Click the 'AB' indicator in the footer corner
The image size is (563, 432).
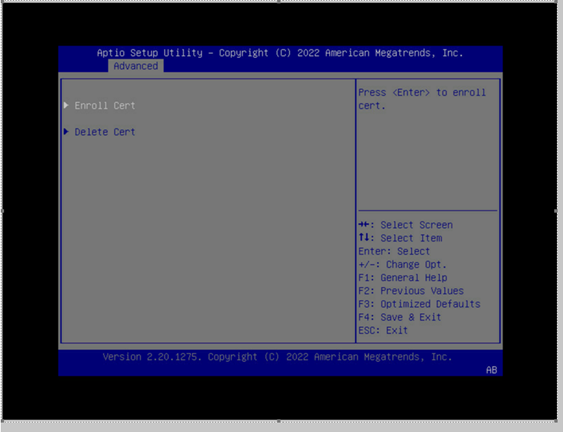click(x=492, y=370)
